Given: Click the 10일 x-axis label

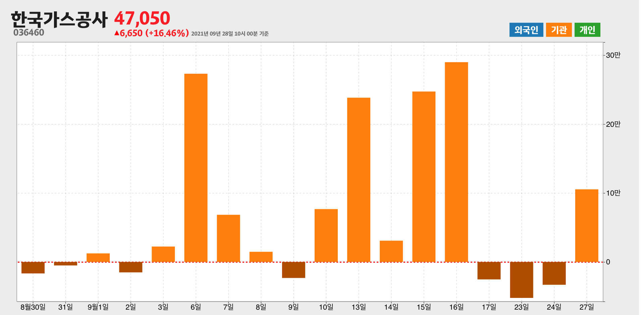Looking at the screenshot, I should [326, 307].
